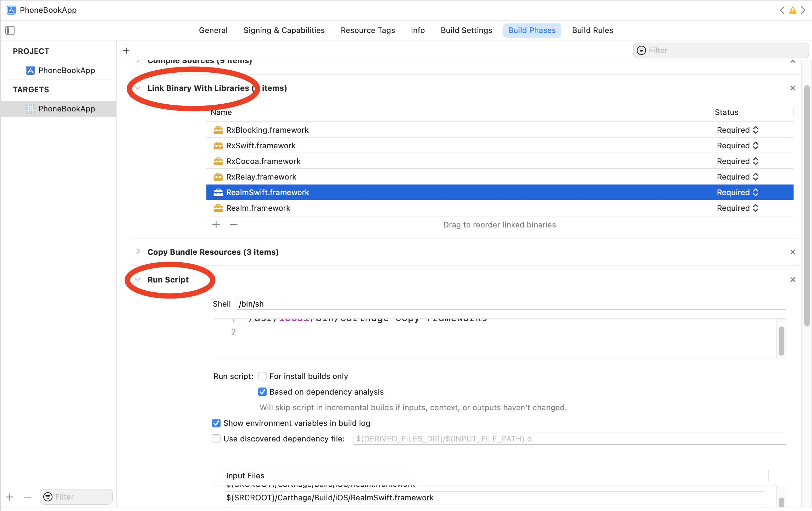Enable For install builds only checkbox

[x=262, y=376]
